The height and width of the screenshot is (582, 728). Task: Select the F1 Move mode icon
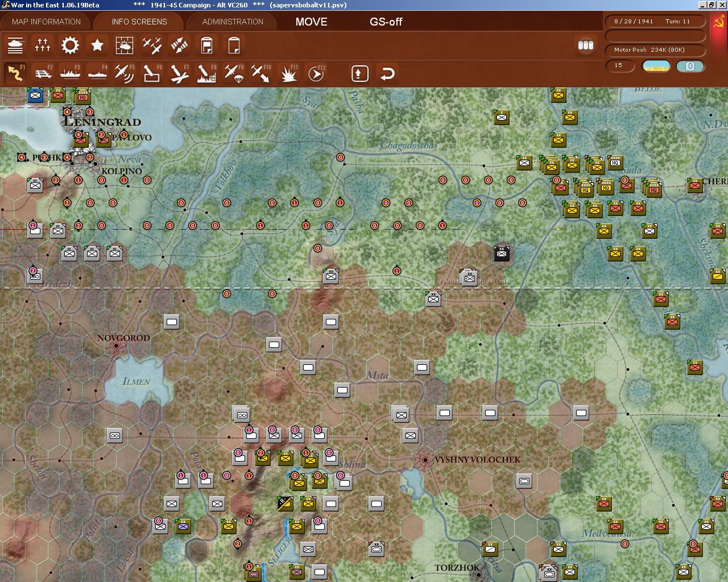click(x=15, y=73)
